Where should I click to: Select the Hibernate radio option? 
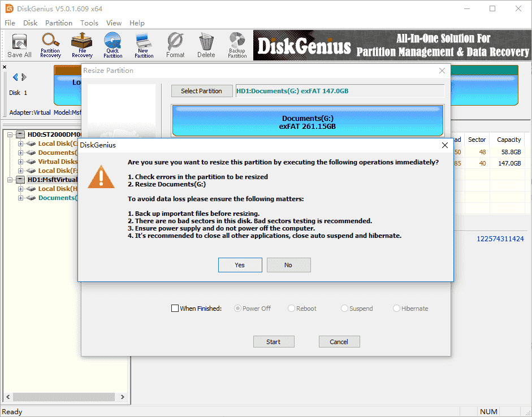point(396,308)
